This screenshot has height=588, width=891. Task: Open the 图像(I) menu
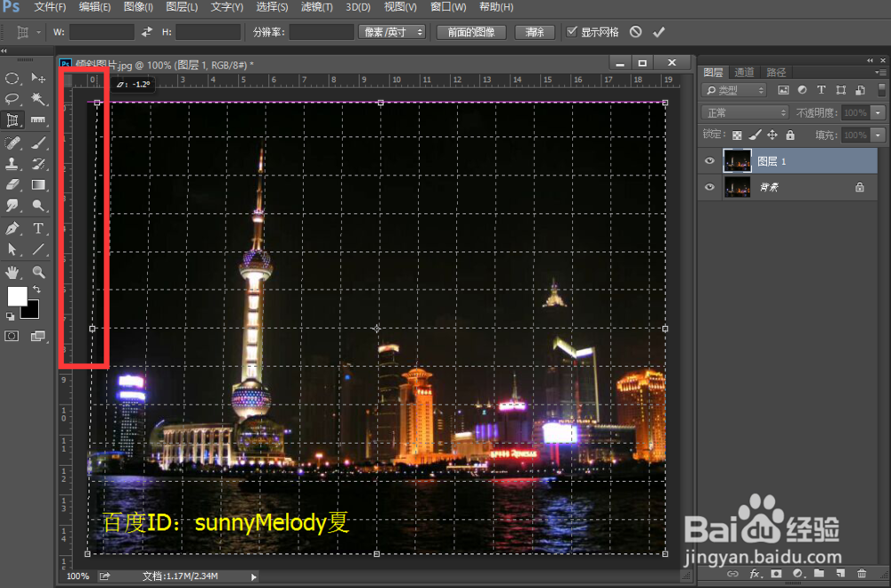point(138,7)
